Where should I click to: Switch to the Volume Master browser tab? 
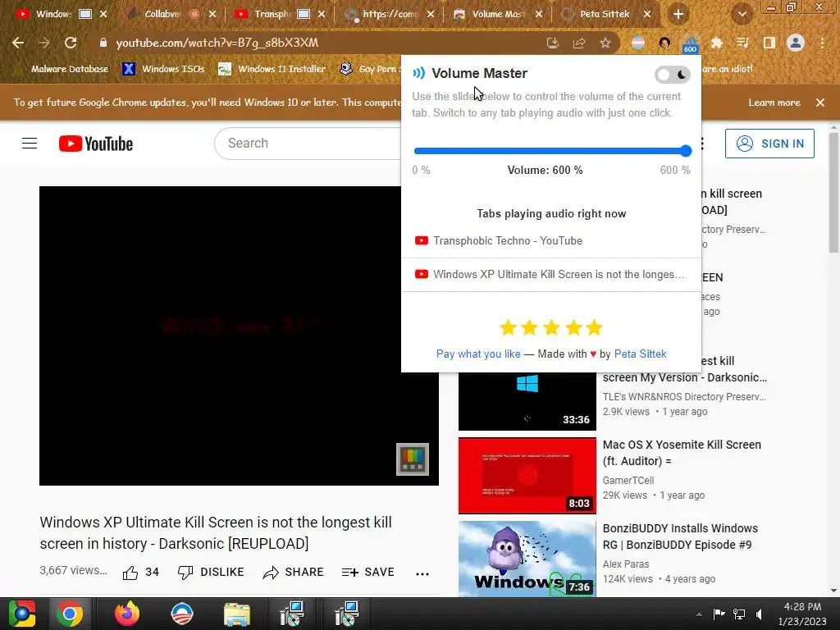[x=496, y=14]
